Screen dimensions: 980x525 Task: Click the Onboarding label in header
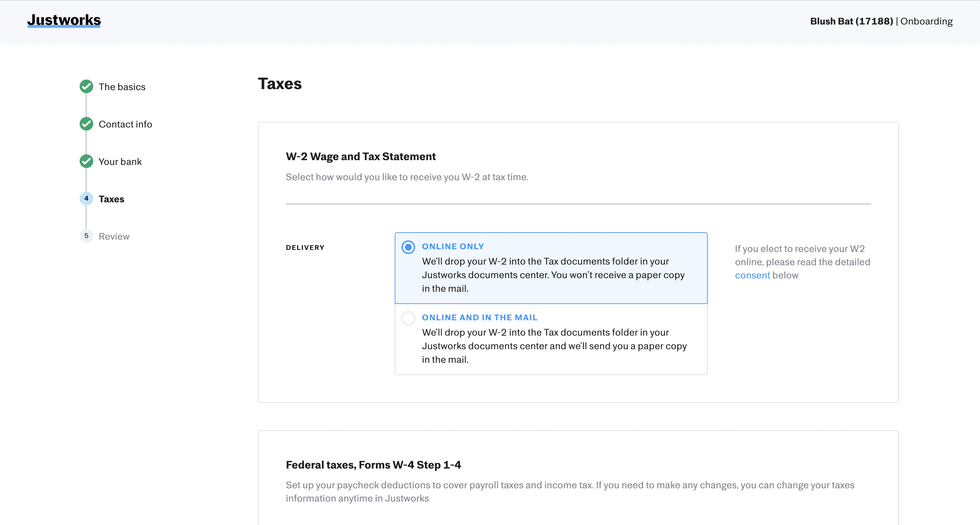pos(926,21)
